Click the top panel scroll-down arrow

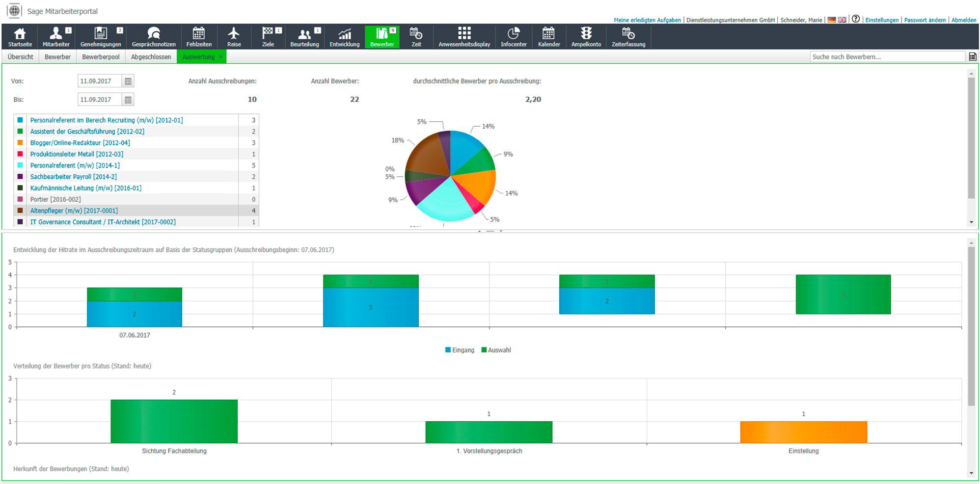click(971, 222)
